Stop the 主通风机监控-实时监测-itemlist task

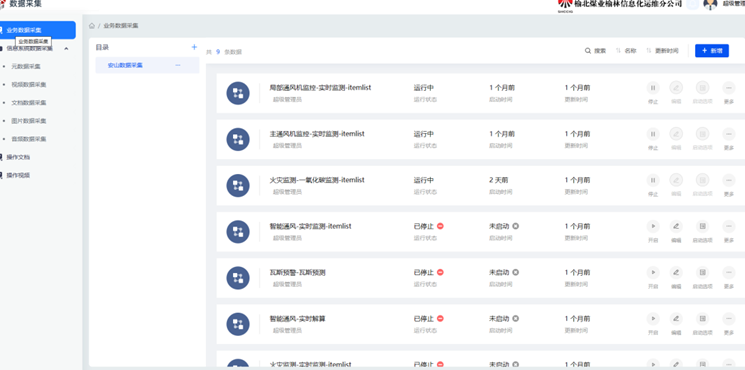[653, 134]
